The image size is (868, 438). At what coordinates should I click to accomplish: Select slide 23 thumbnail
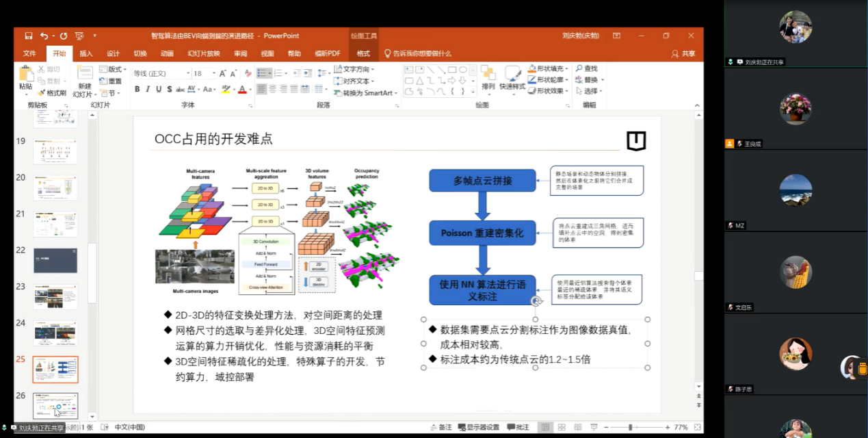(55, 296)
